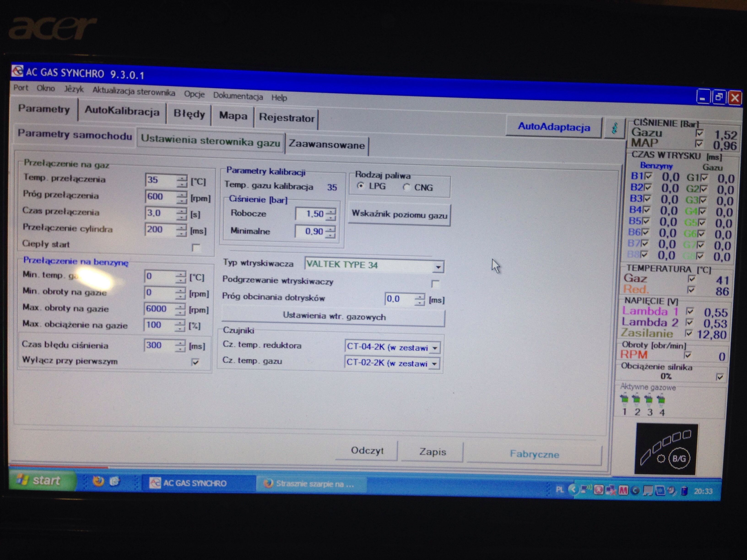Open Firefox from the quick launch bar
Screen dimensions: 747x560
[98, 481]
